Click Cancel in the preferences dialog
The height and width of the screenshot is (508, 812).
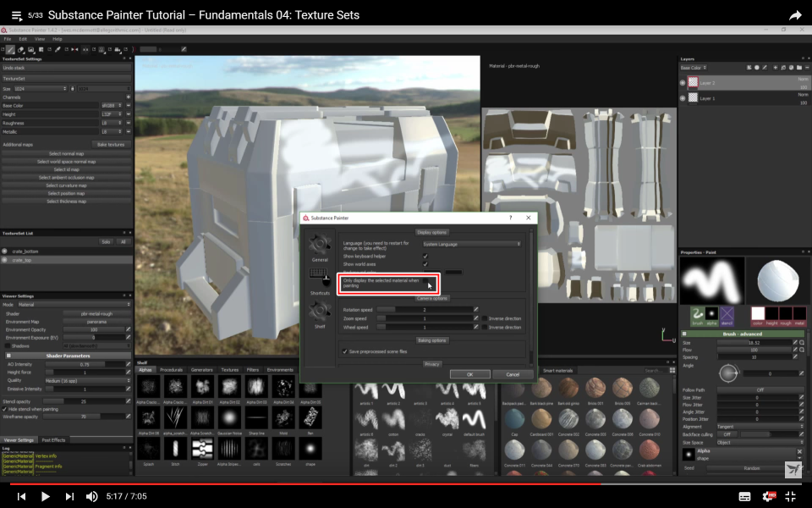(513, 374)
